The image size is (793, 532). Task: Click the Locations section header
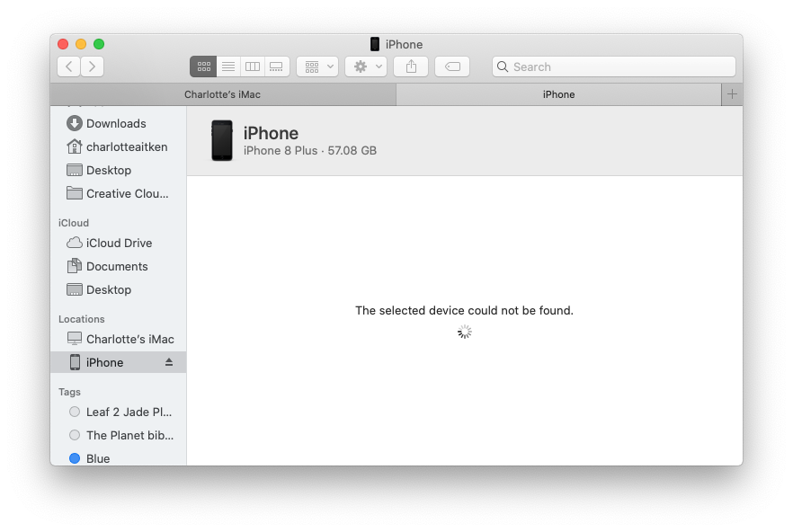pos(82,319)
